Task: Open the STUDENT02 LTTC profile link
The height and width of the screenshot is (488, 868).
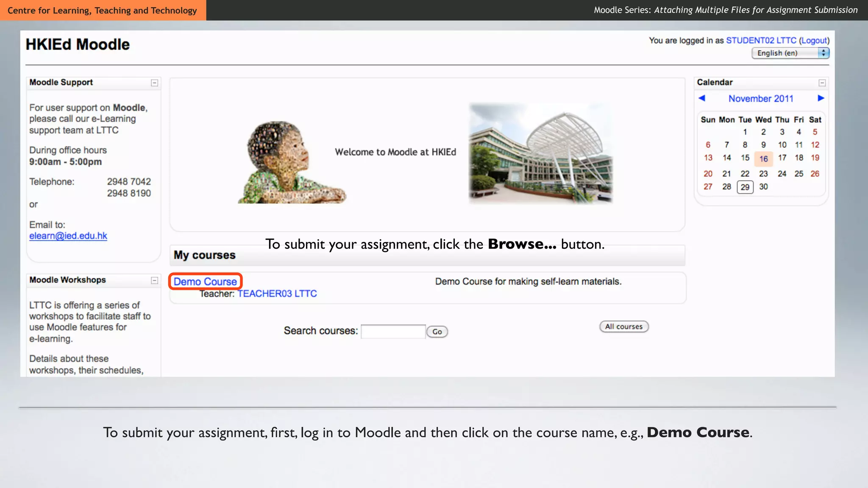Action: point(761,41)
